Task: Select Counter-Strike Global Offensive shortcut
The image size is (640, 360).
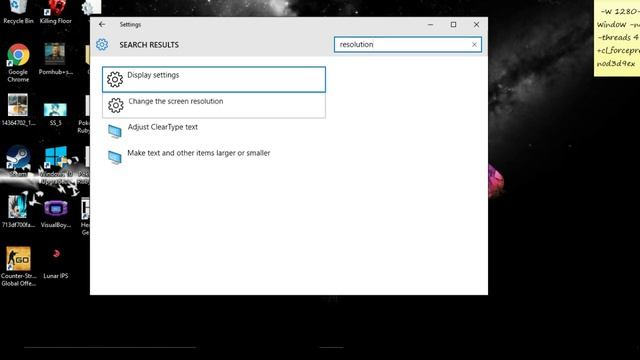Action: (18, 266)
